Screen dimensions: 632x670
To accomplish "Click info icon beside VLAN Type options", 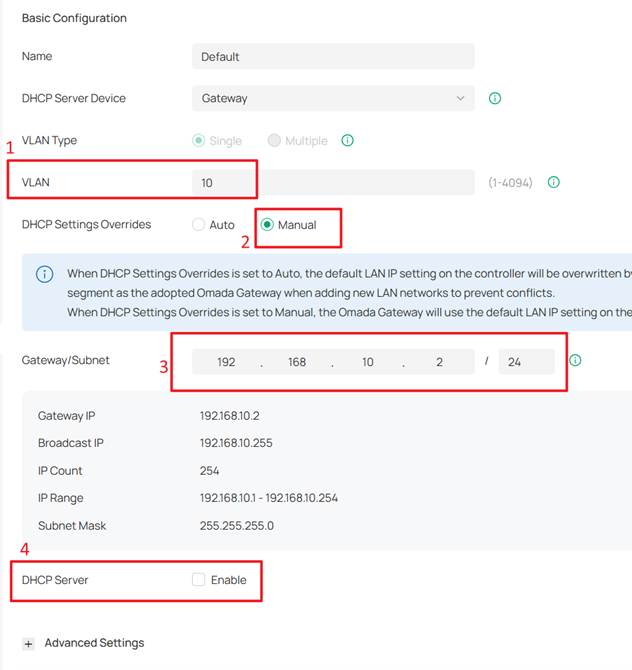I will click(x=347, y=140).
